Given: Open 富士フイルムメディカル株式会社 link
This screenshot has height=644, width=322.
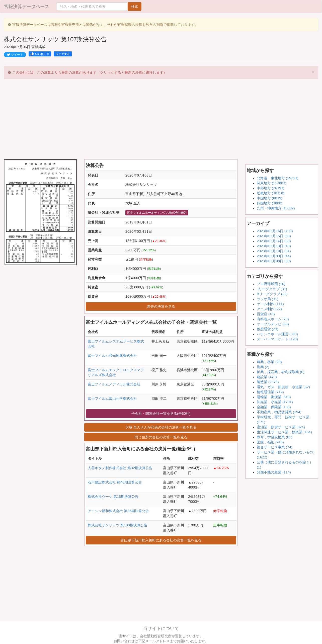Looking at the screenshot, I should [x=114, y=384].
